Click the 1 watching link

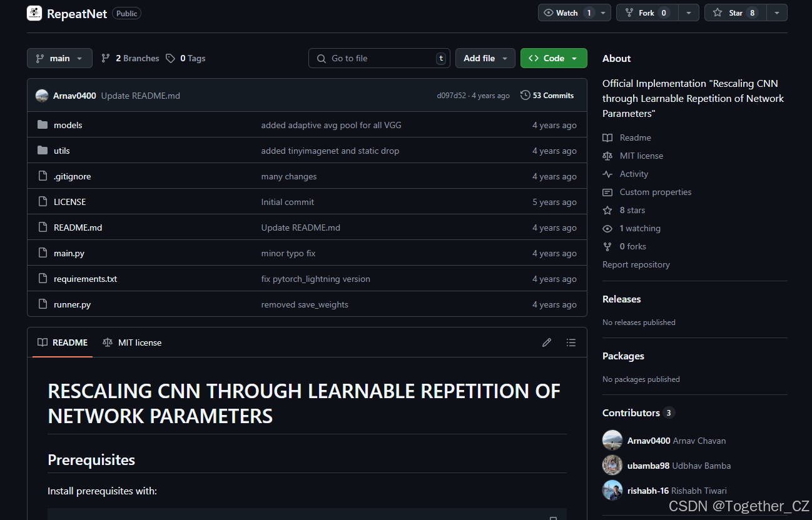coord(640,228)
